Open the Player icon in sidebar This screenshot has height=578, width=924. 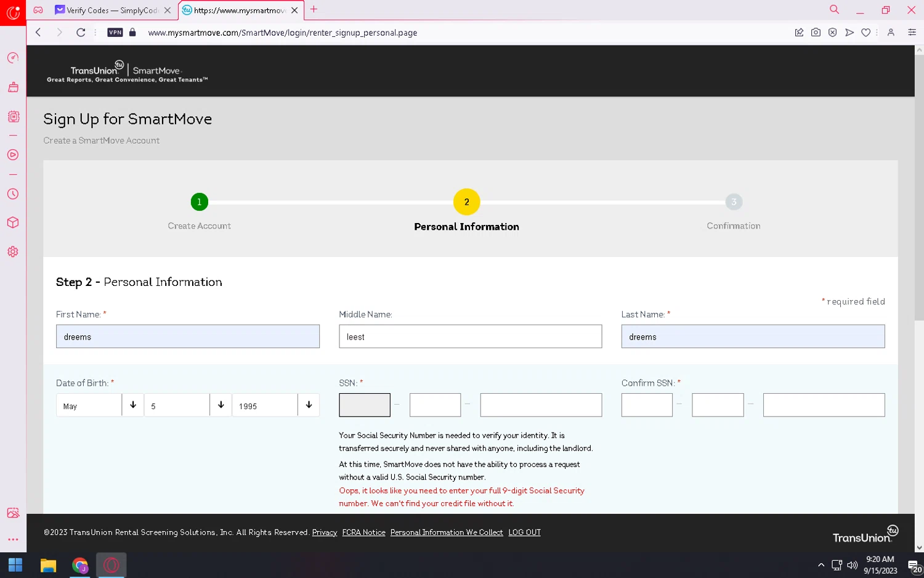pyautogui.click(x=13, y=155)
